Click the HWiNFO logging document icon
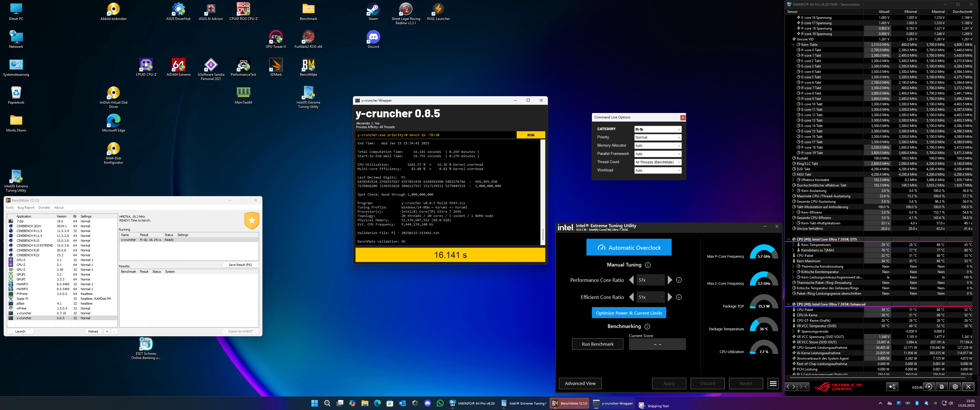Screen dimensions: 980x410 942,387
